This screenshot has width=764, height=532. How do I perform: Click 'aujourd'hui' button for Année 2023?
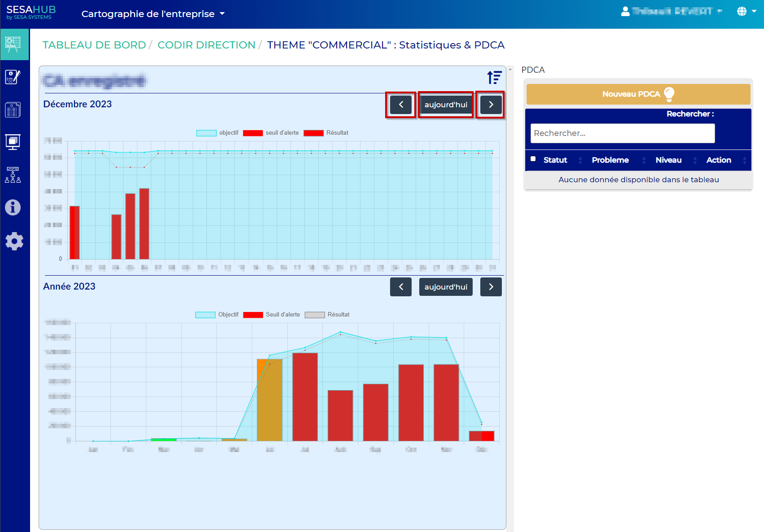[x=445, y=287]
